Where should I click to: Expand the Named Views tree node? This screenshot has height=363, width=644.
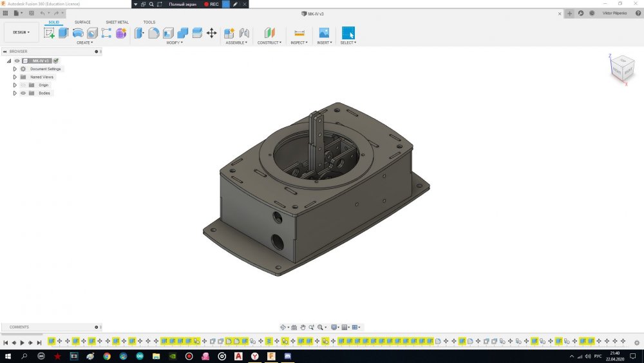pos(15,77)
